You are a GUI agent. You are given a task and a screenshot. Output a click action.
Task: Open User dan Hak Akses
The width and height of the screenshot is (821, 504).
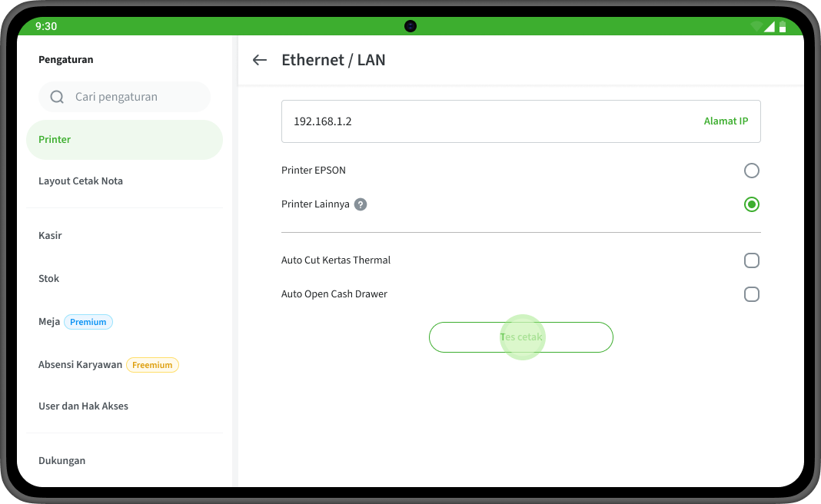pyautogui.click(x=83, y=406)
